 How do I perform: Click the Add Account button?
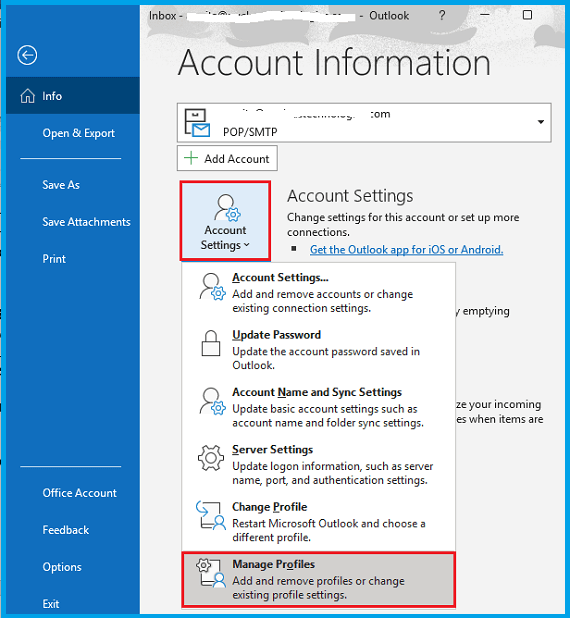click(x=227, y=158)
